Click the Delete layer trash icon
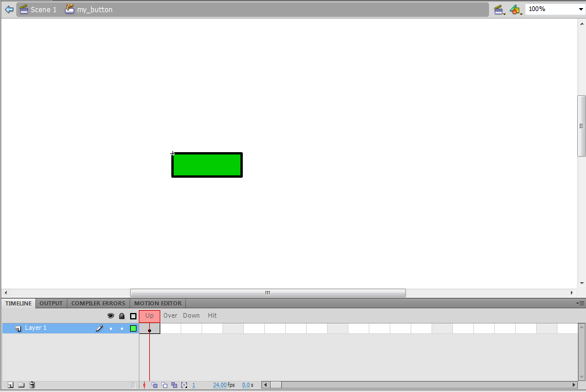This screenshot has width=586, height=392. click(x=32, y=385)
